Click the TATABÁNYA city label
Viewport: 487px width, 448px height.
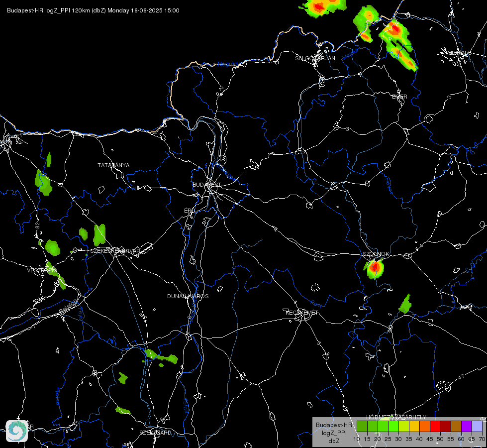113,165
